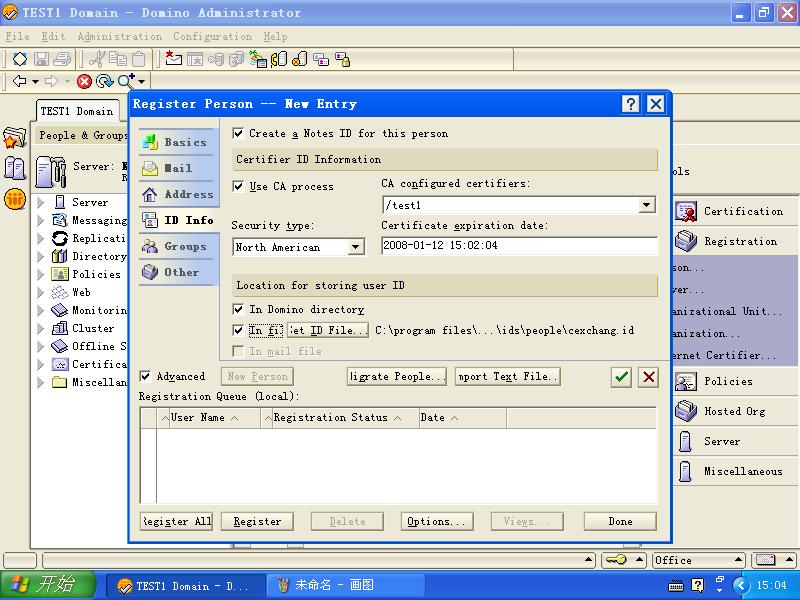The height and width of the screenshot is (600, 800).
Task: Switch to the Groups tab
Action: [177, 246]
